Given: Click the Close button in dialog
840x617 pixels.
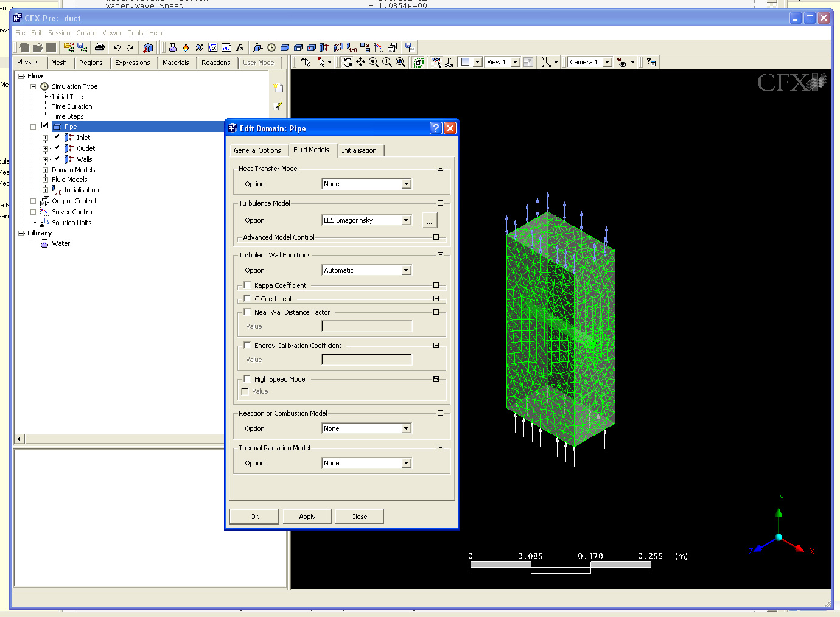Looking at the screenshot, I should coord(359,517).
